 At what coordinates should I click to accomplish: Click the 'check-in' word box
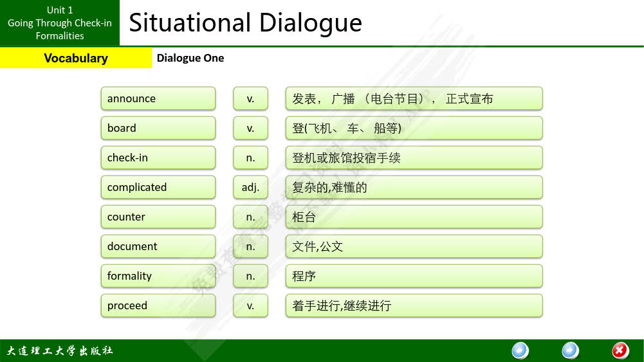[158, 158]
